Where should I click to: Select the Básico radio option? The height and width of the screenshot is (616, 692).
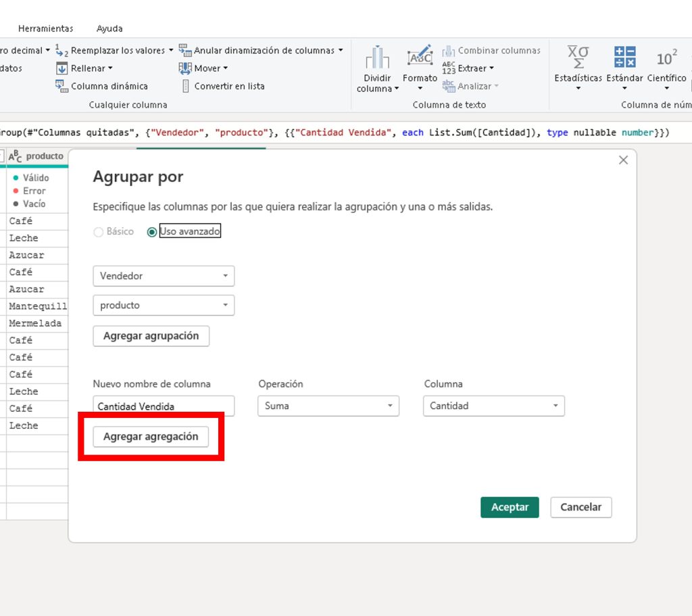99,232
